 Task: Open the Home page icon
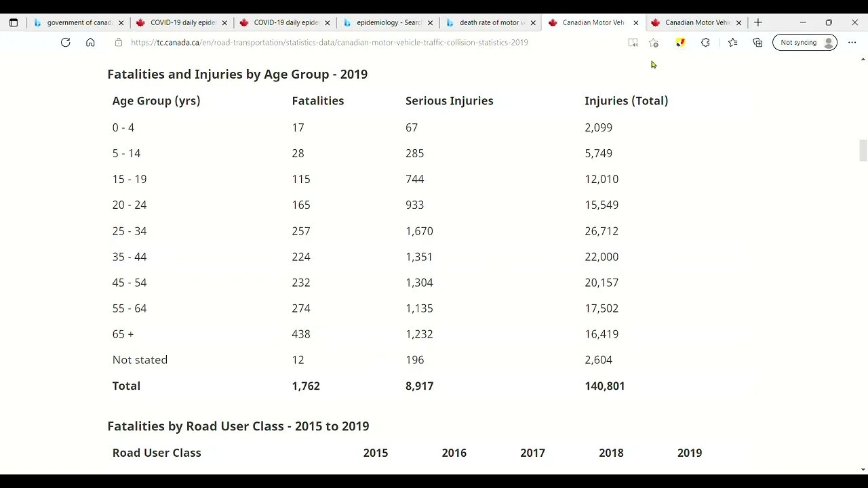[90, 42]
